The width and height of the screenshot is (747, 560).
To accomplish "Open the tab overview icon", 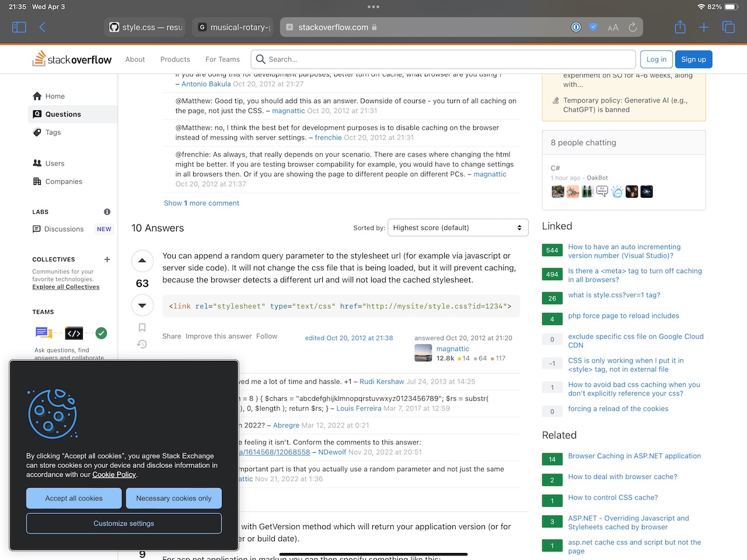I will (x=728, y=27).
